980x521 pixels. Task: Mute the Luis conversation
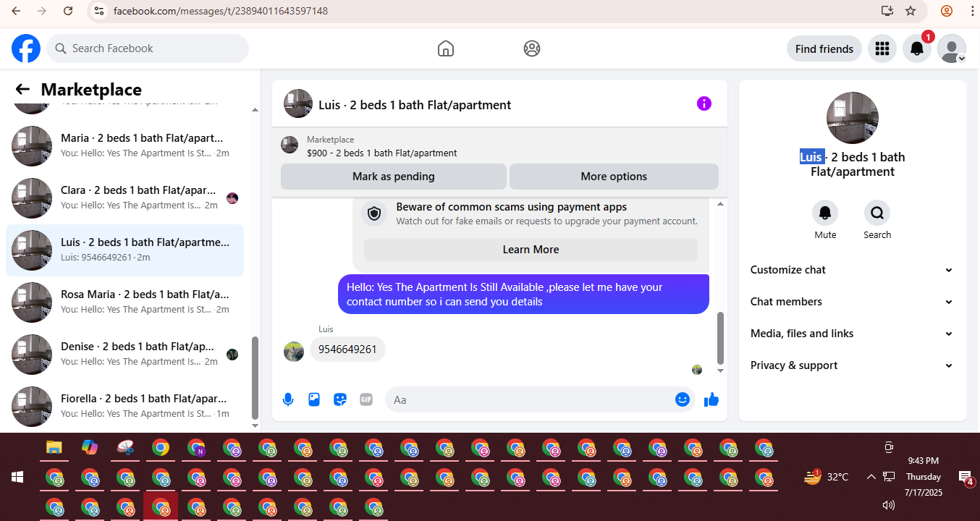tap(825, 213)
